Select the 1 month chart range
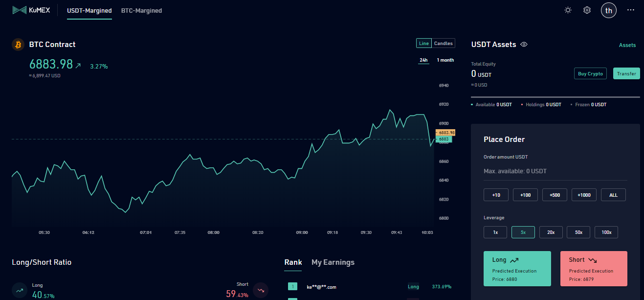Viewport: 644px width, 300px height. point(445,60)
